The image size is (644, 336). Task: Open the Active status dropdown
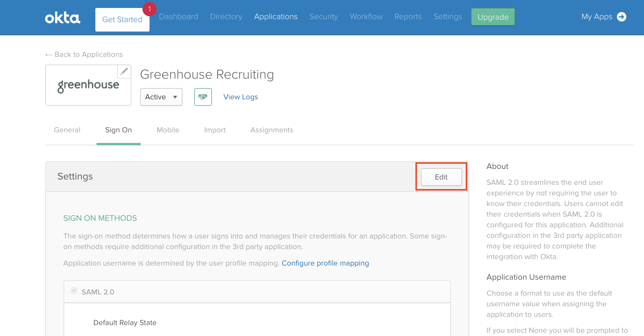[x=161, y=97]
